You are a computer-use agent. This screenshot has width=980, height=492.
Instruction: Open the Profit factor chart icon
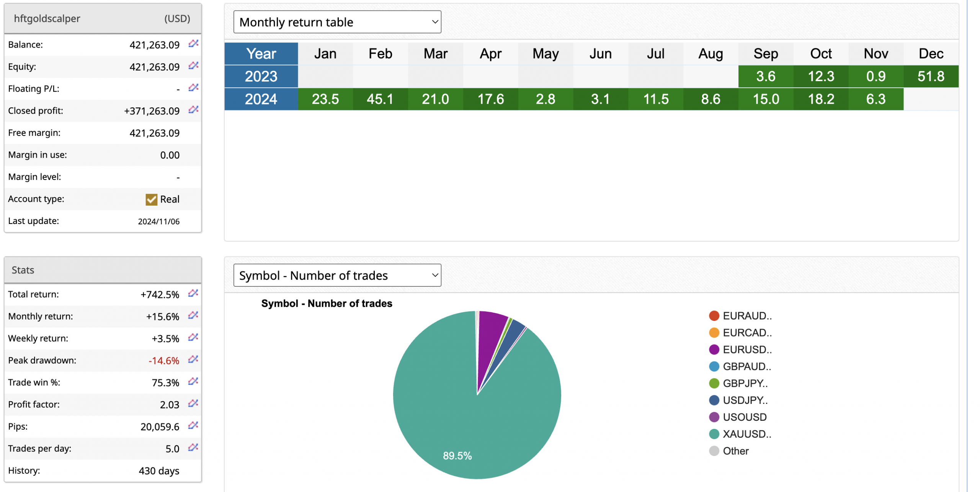coord(193,403)
